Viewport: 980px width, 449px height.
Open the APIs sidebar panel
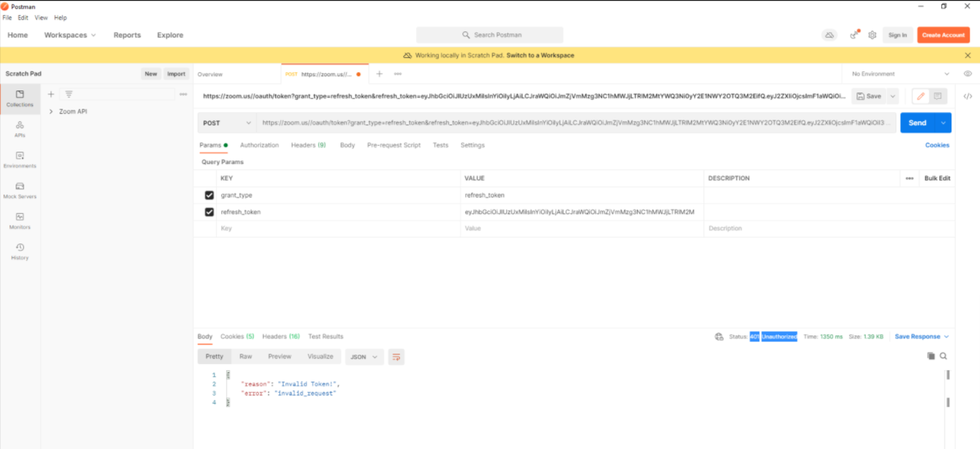tap(20, 129)
